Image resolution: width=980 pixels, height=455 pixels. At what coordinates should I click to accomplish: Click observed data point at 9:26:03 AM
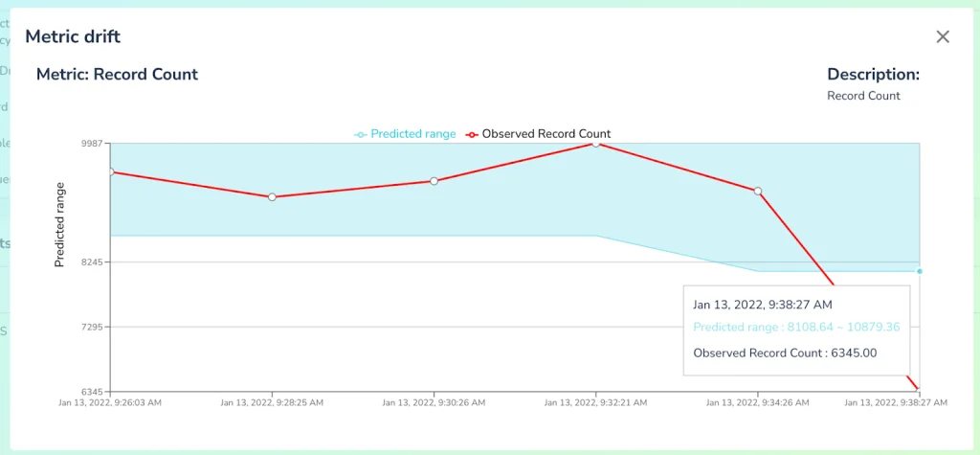[x=111, y=172]
